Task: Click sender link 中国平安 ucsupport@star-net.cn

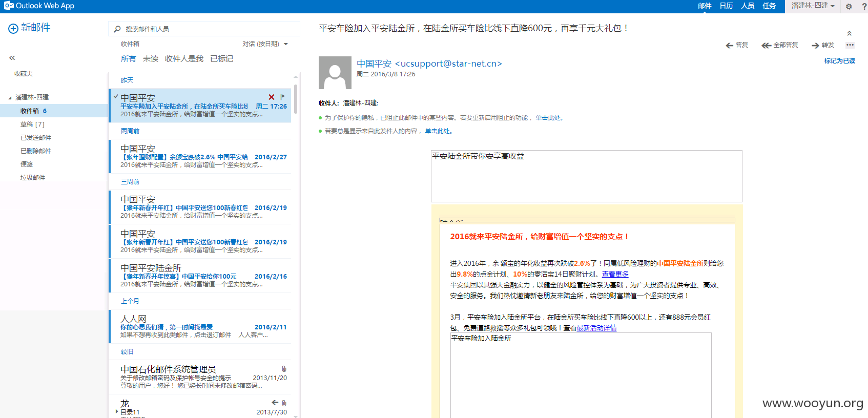Action: (429, 64)
